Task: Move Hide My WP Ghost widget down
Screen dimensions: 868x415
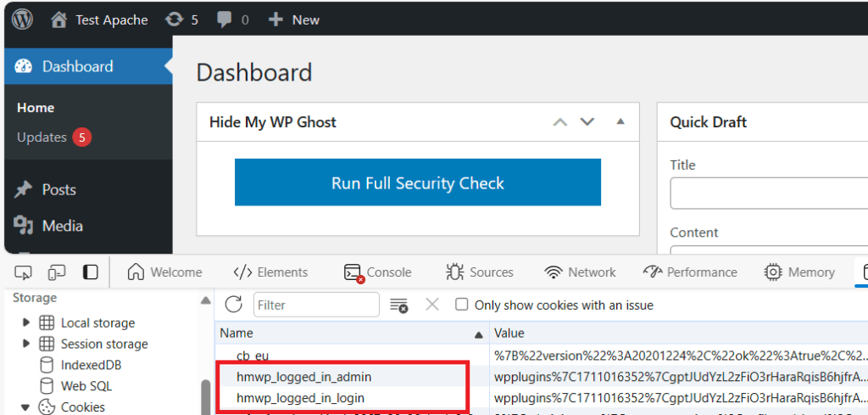Action: point(587,122)
